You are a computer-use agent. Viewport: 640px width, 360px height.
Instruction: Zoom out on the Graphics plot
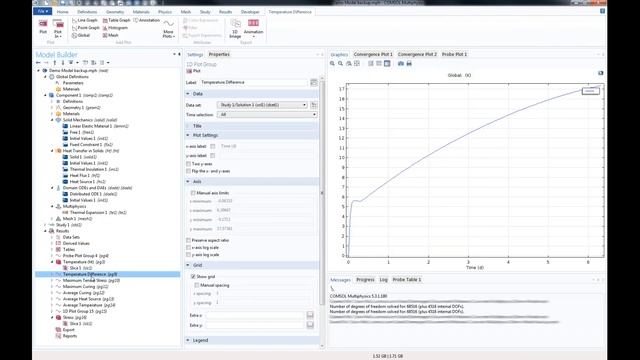[x=340, y=64]
